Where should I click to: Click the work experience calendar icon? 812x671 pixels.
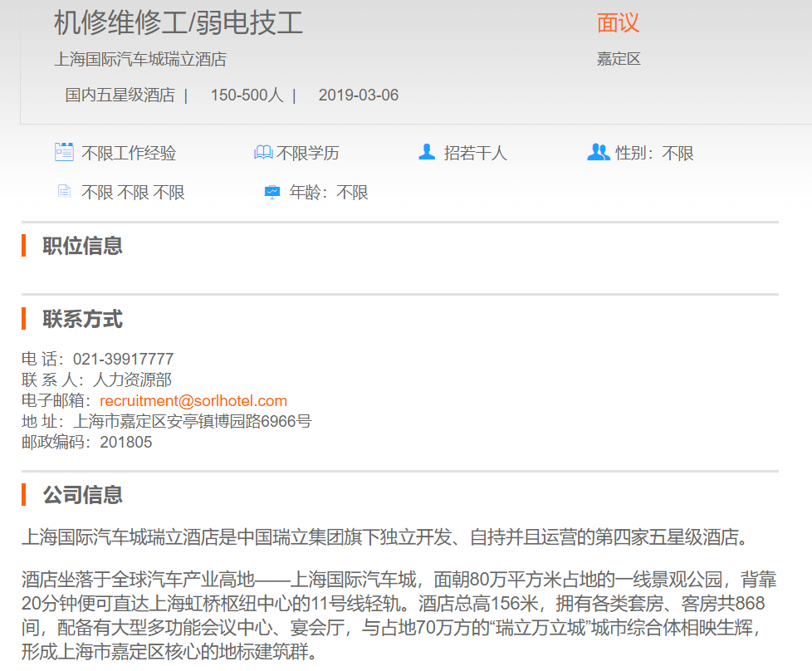[x=64, y=152]
